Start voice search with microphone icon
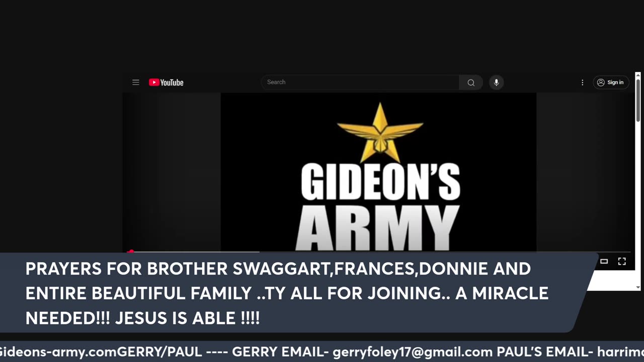This screenshot has width=644, height=362. pos(496,82)
